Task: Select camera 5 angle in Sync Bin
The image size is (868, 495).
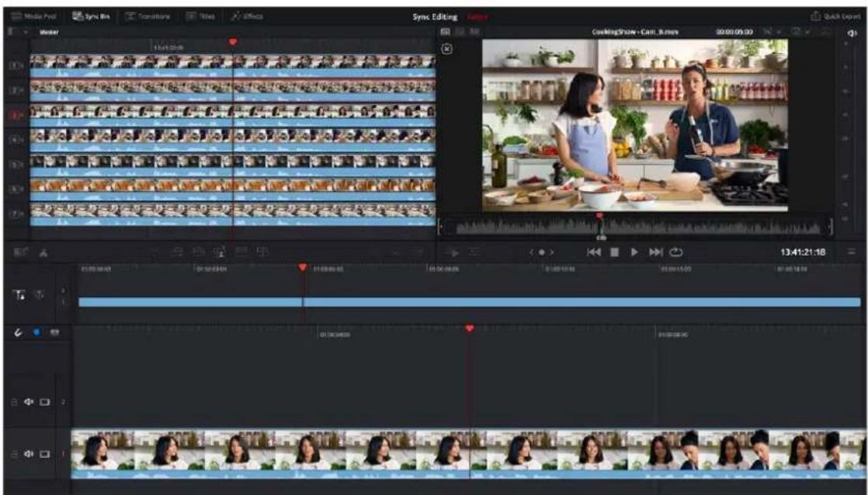Action: tap(16, 165)
